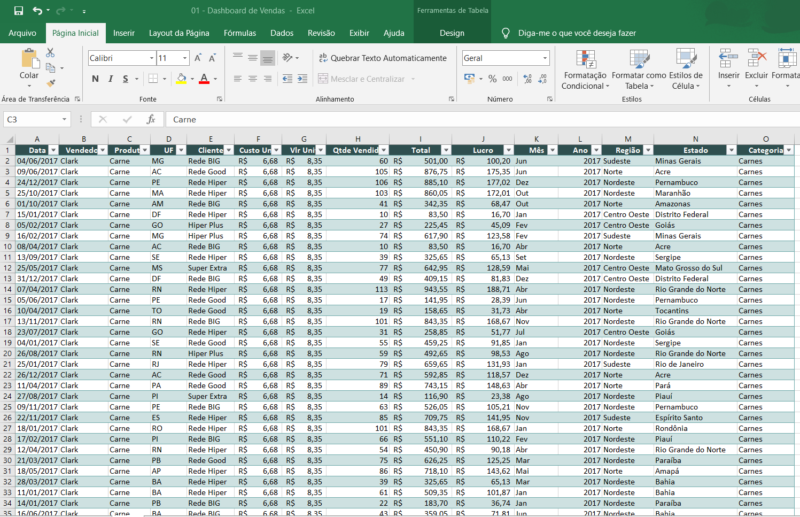This screenshot has height=517, width=800.
Task: Toggle bottom align icon
Action: (x=267, y=58)
